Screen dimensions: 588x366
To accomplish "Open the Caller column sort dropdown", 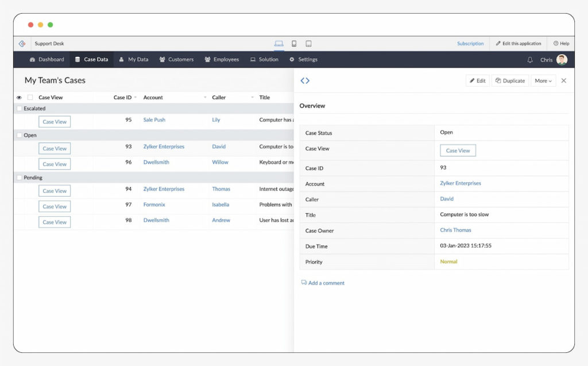I will tap(252, 97).
